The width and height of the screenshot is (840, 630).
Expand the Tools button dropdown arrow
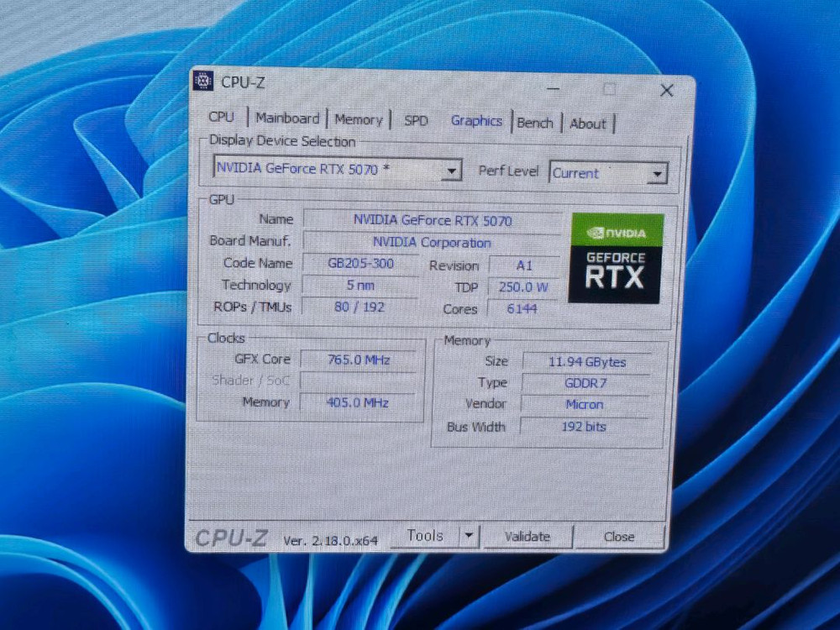(x=469, y=535)
